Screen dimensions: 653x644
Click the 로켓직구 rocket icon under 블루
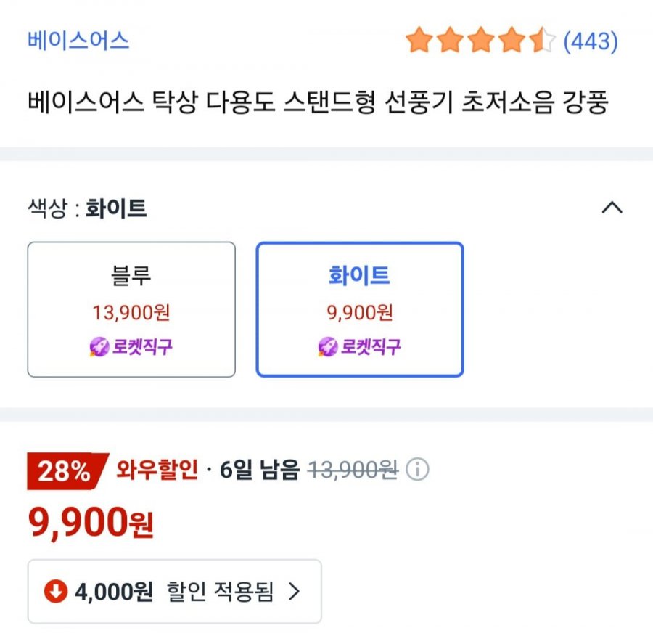[99, 347]
